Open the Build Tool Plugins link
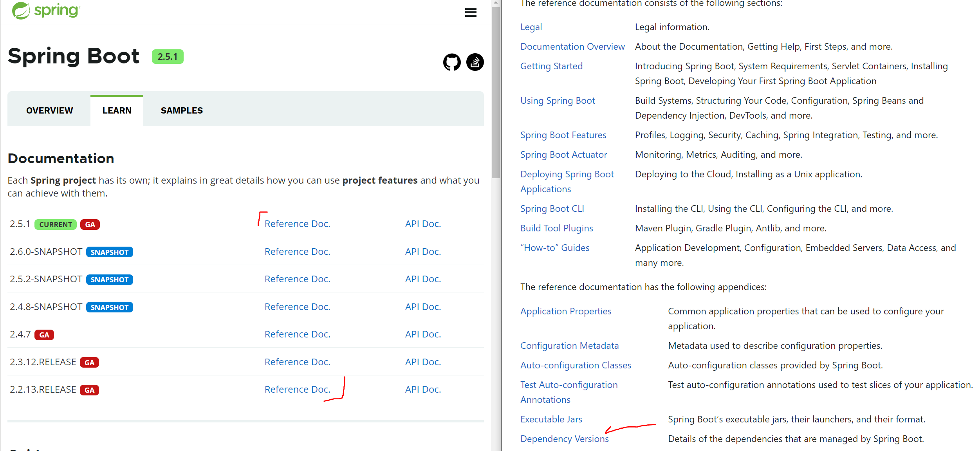The width and height of the screenshot is (980, 451). click(556, 228)
